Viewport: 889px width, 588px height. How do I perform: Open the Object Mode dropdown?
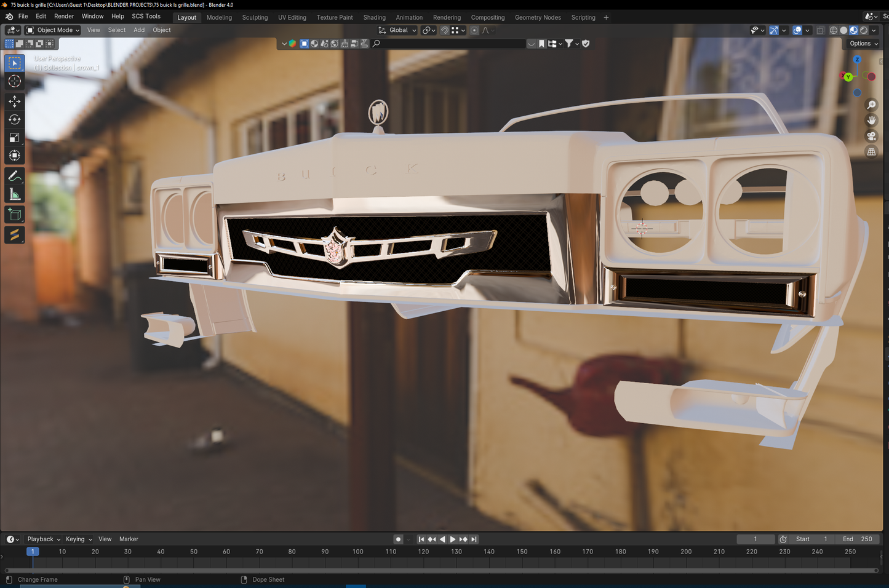[54, 30]
